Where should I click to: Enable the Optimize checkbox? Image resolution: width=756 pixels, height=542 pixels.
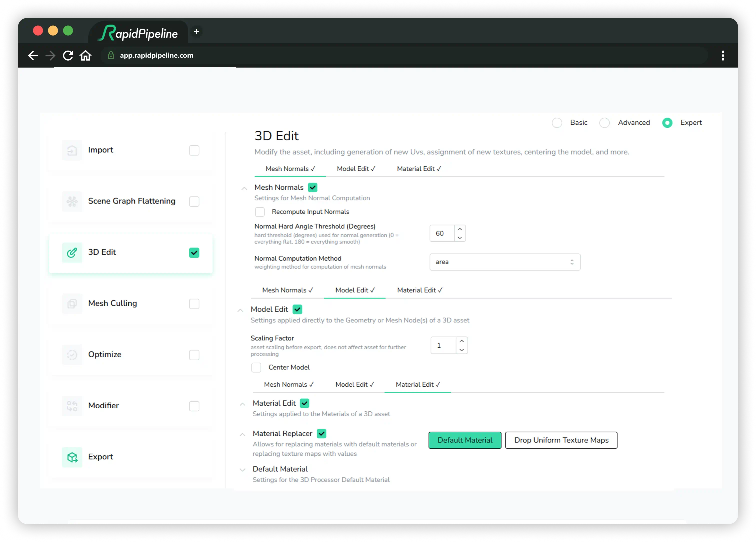[194, 355]
